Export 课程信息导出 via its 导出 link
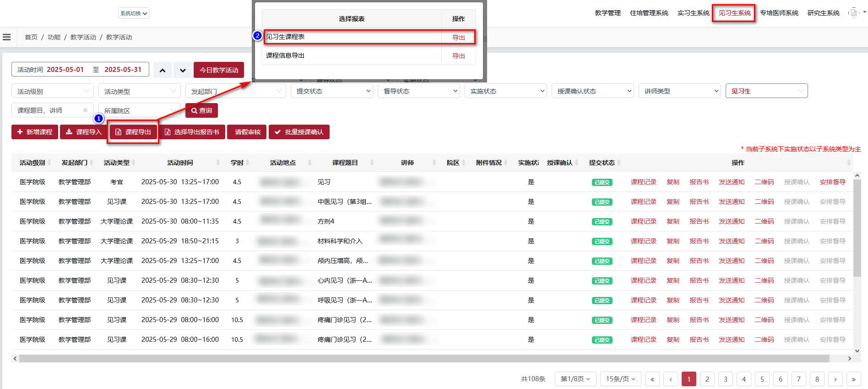 click(458, 56)
